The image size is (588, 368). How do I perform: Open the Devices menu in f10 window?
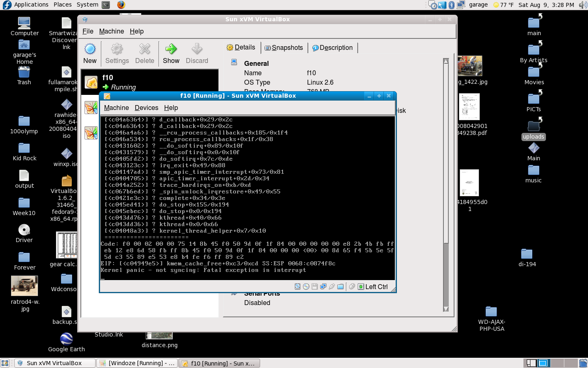click(x=147, y=108)
